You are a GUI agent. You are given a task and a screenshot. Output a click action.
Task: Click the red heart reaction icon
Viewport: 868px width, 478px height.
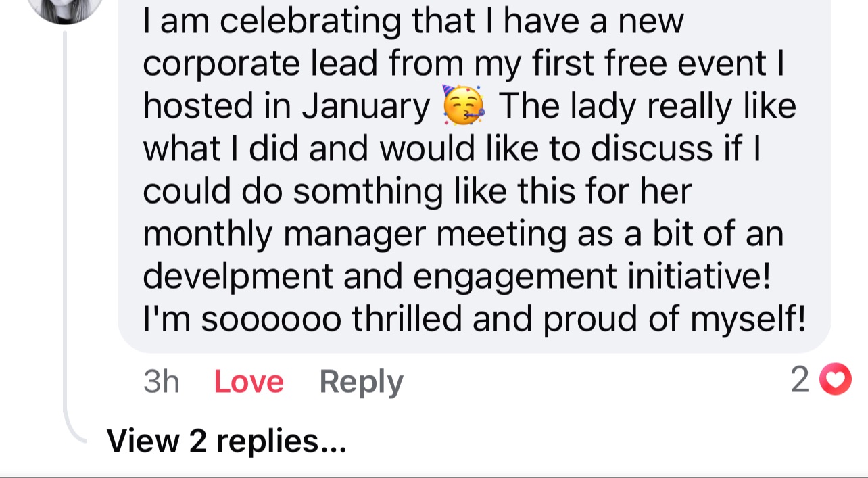coord(835,379)
